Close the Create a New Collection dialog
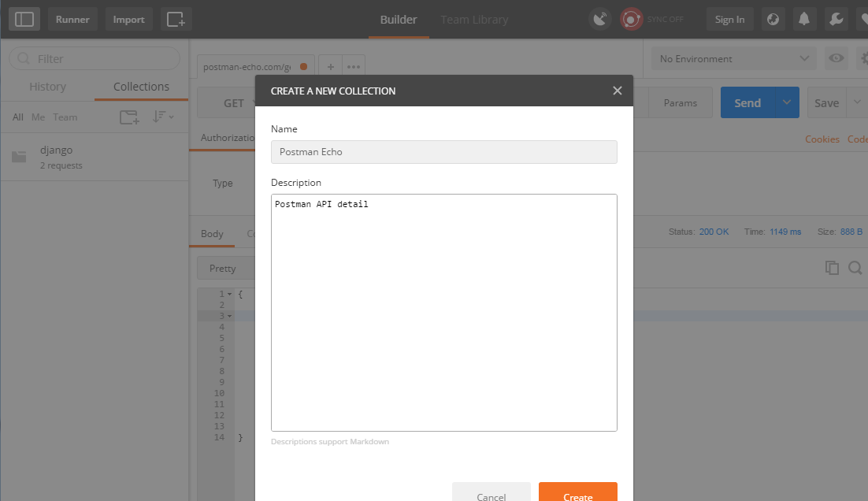The width and height of the screenshot is (868, 501). pyautogui.click(x=618, y=91)
